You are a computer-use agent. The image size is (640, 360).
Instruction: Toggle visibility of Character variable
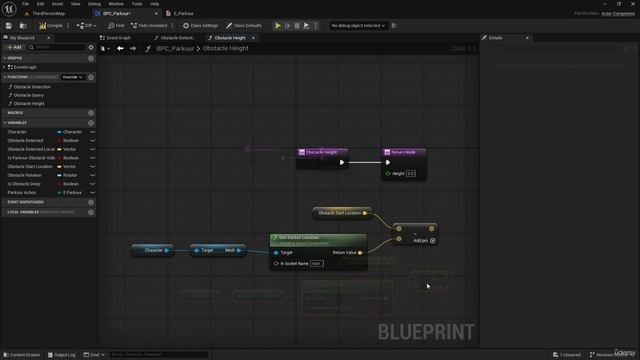coord(92,132)
